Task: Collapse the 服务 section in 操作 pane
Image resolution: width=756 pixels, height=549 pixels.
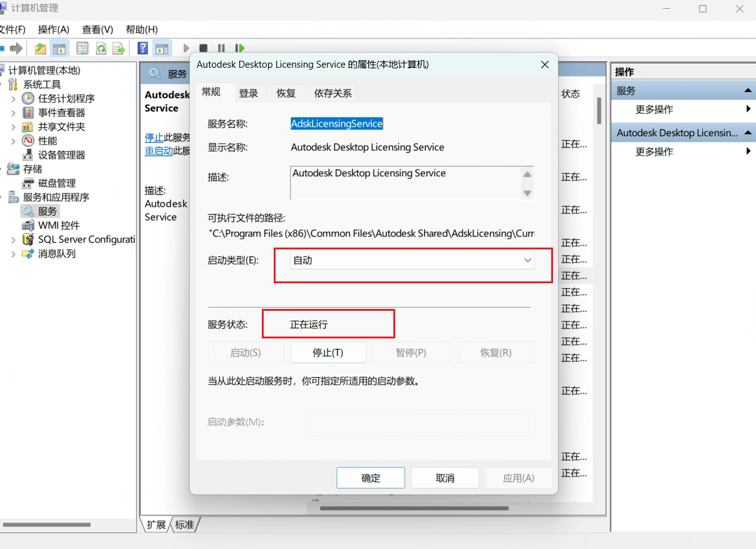Action: [748, 91]
